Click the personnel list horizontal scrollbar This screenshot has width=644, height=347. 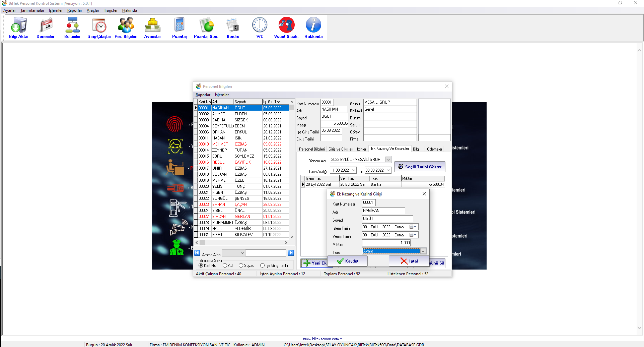(241, 242)
